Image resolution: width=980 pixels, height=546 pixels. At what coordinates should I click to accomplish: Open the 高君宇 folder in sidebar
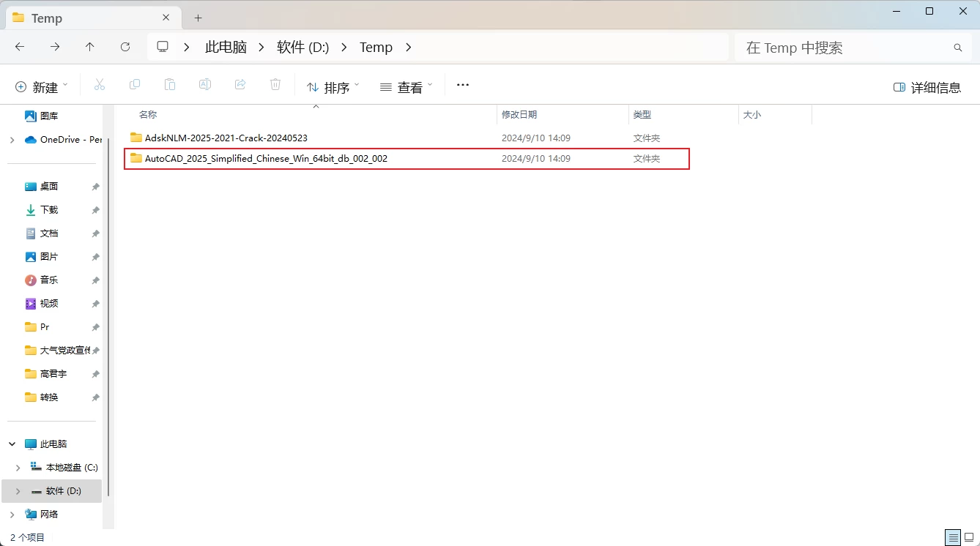(x=45, y=373)
